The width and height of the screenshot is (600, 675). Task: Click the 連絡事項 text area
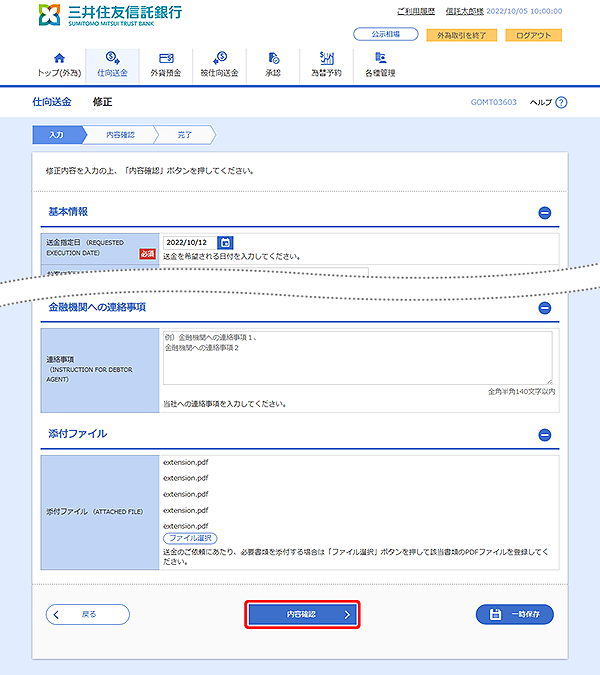pos(358,358)
